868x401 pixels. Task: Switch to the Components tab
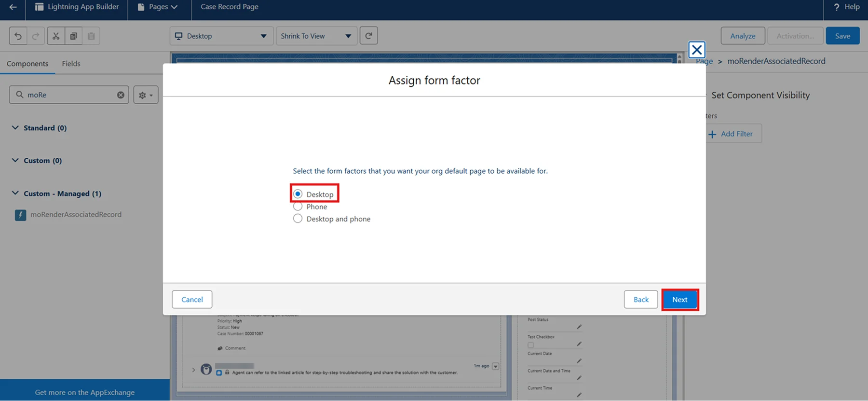point(27,64)
